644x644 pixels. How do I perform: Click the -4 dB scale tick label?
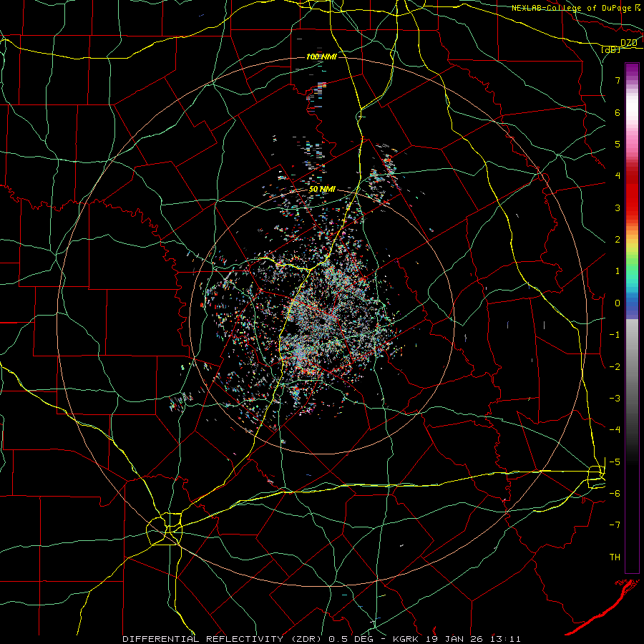(x=615, y=429)
